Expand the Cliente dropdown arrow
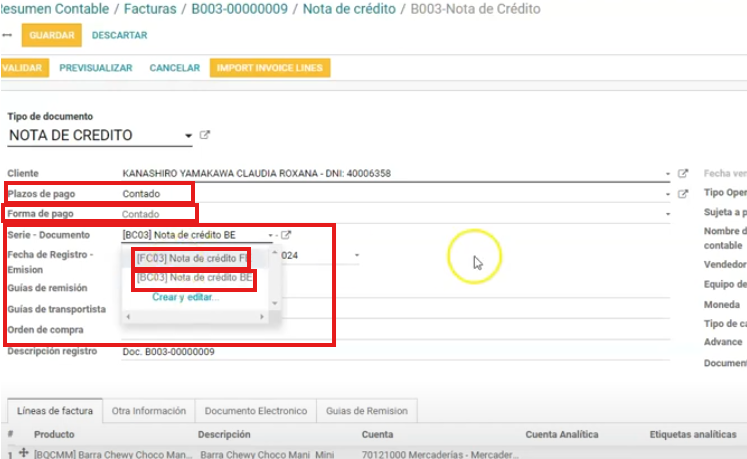The image size is (747, 459). point(667,174)
